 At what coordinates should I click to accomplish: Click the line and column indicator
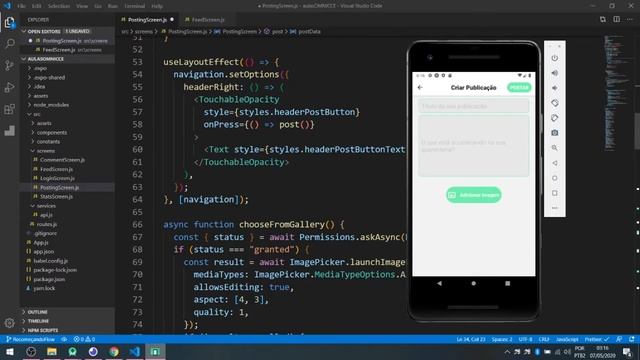(471, 339)
